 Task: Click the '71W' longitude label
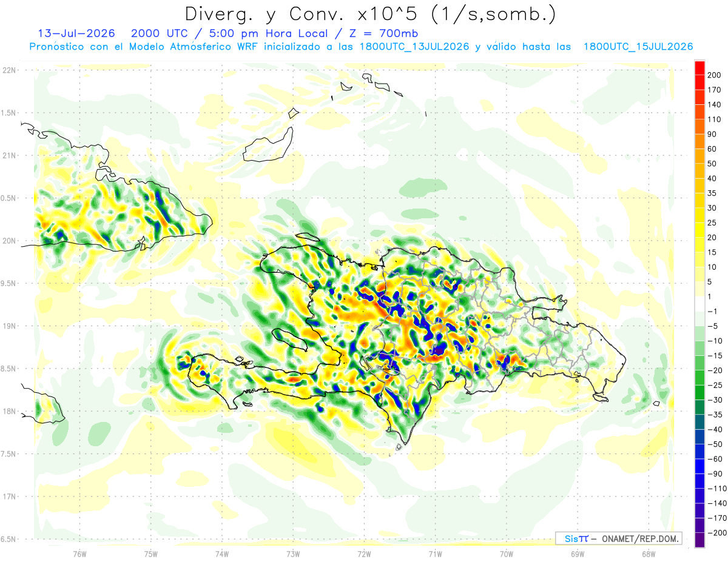pos(435,554)
